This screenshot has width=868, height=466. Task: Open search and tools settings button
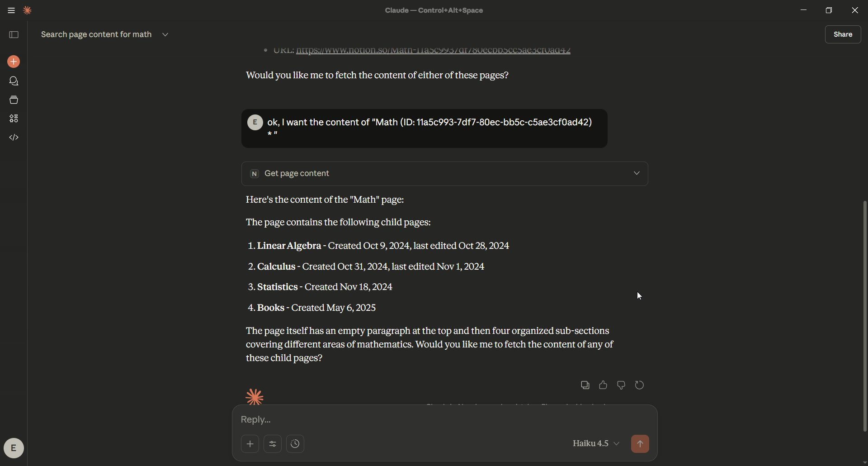pos(273,444)
